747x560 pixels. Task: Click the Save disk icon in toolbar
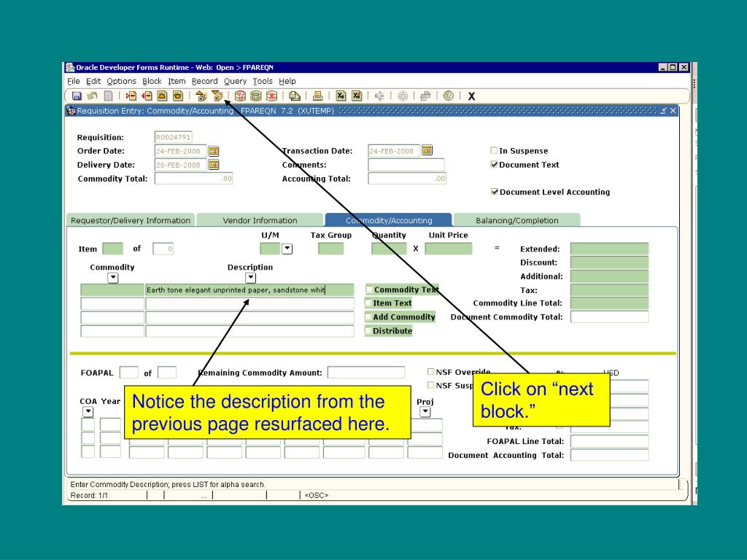tap(76, 96)
